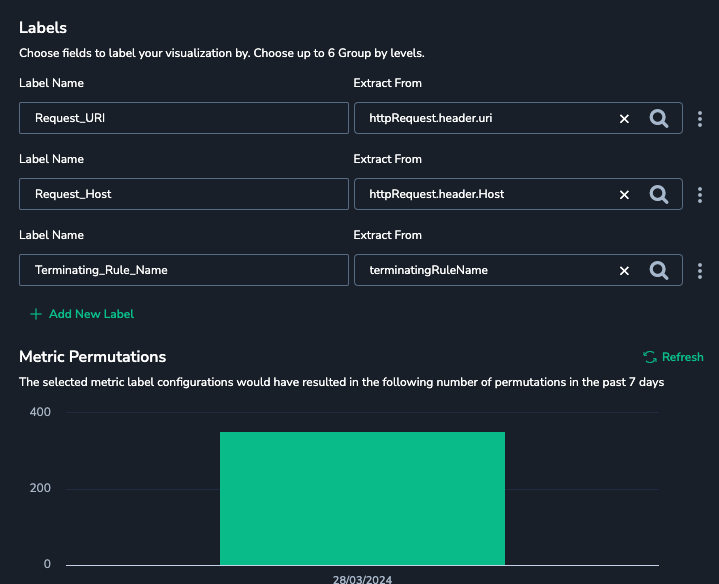Select the green bar in the chart
The height and width of the screenshot is (584, 719).
[362, 498]
